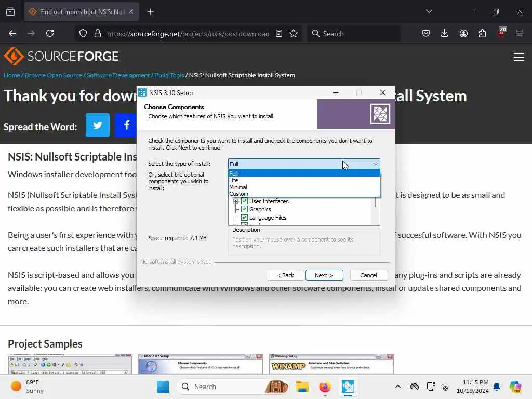532x399 pixels.
Task: Open the SourceForge site hamburger menu
Action: click(519, 57)
